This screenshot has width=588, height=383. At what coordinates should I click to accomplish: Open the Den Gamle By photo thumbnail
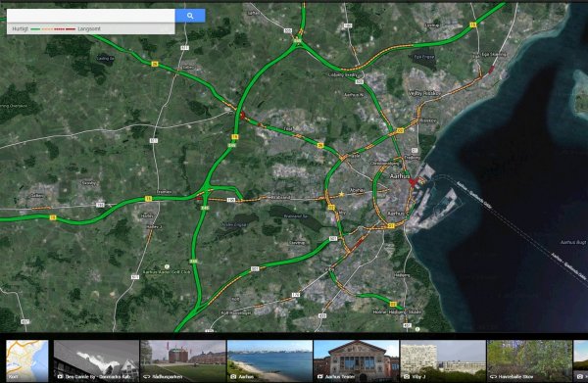96,360
